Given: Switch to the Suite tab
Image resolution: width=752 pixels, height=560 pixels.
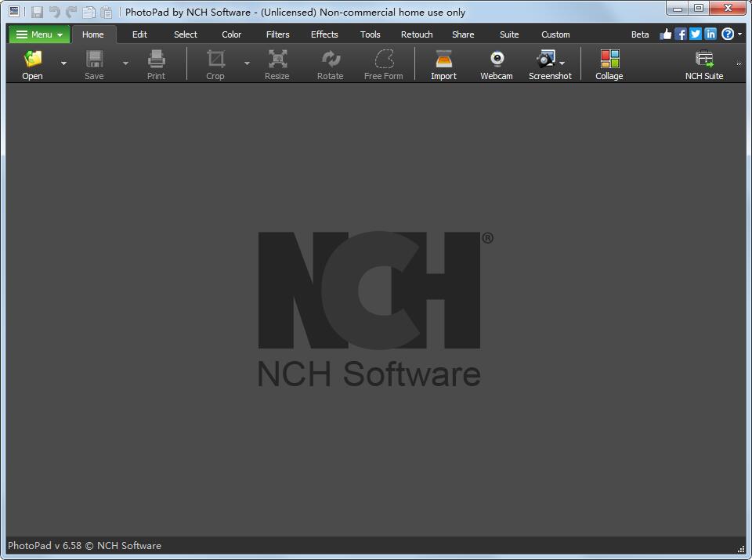Looking at the screenshot, I should click(509, 34).
